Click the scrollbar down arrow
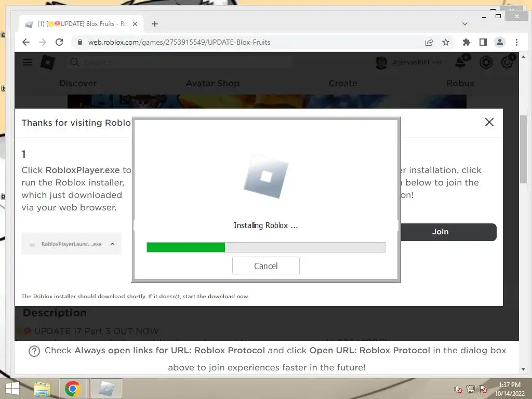Screen dimensions: 532x399 pyautogui.click(x=523, y=369)
